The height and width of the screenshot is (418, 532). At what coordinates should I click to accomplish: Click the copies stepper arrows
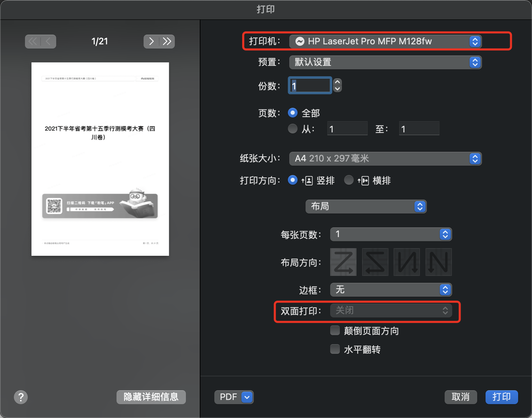(337, 85)
